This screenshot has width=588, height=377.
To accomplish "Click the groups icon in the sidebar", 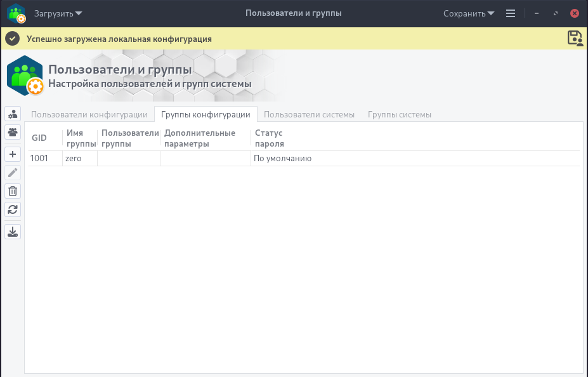I will click(x=13, y=132).
